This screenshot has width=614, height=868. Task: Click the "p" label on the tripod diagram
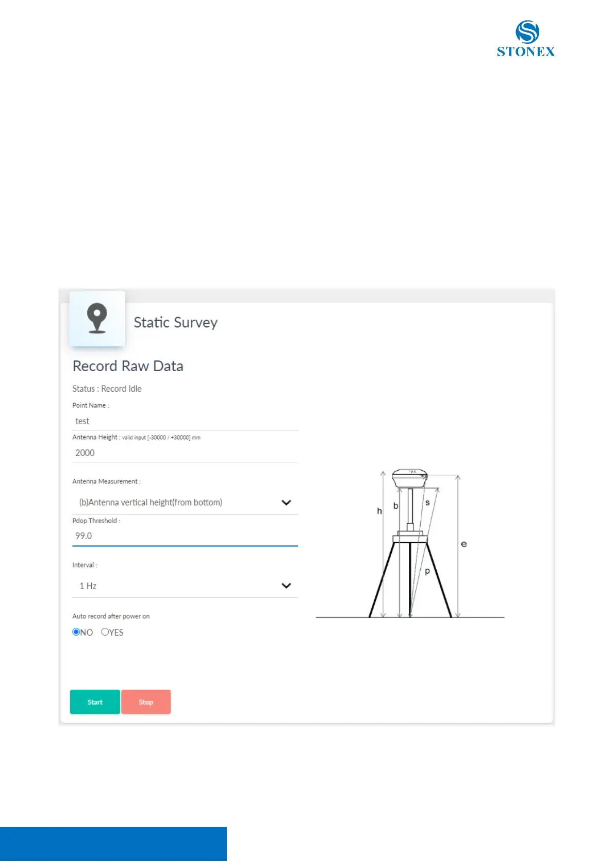pyautogui.click(x=427, y=571)
